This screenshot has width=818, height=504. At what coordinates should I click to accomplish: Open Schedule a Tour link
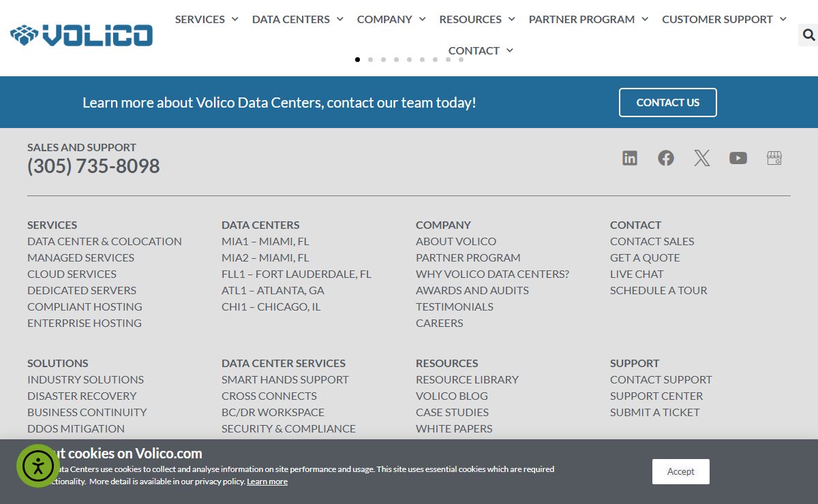pos(658,290)
